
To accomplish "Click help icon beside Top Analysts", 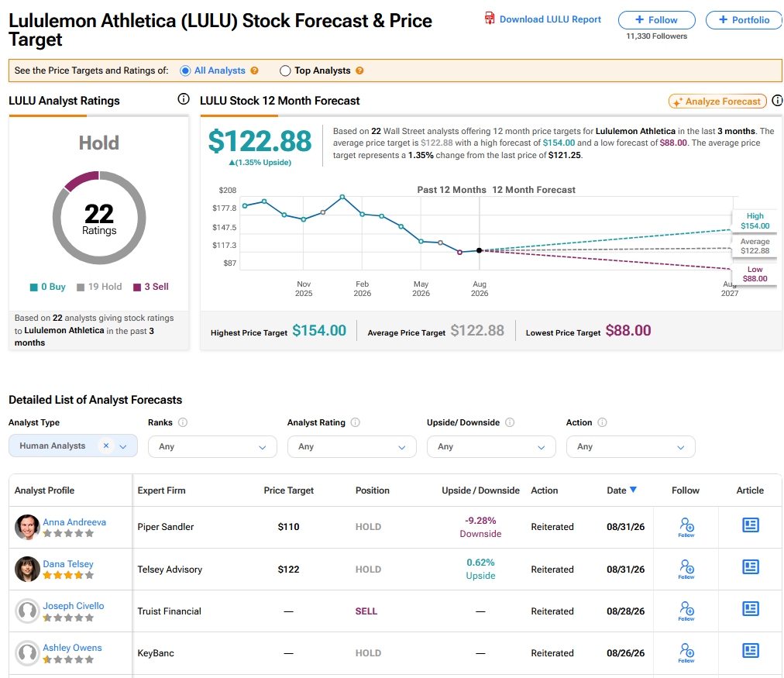I will (359, 71).
